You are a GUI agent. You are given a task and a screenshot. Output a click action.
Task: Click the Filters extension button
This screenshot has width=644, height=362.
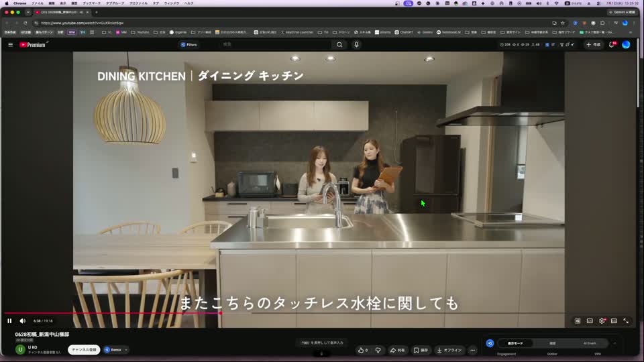189,45
